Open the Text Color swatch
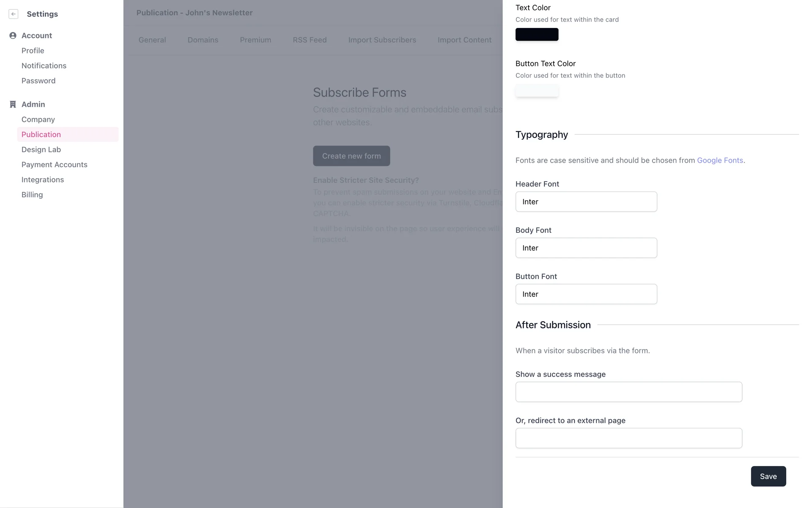The image size is (812, 508). tap(537, 34)
